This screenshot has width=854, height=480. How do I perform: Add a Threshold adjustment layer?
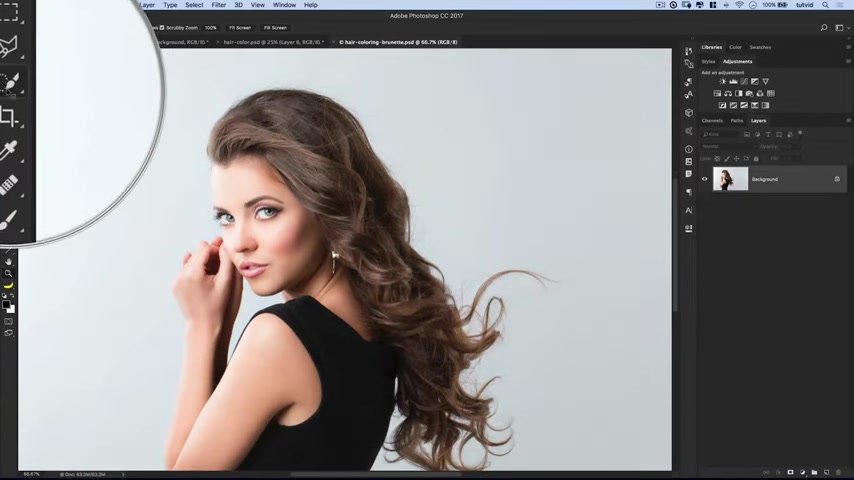coord(744,106)
